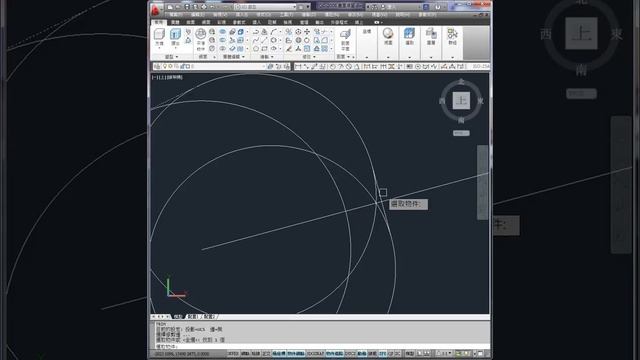Toggle INFER constraints in status bar

pyautogui.click(x=233, y=353)
